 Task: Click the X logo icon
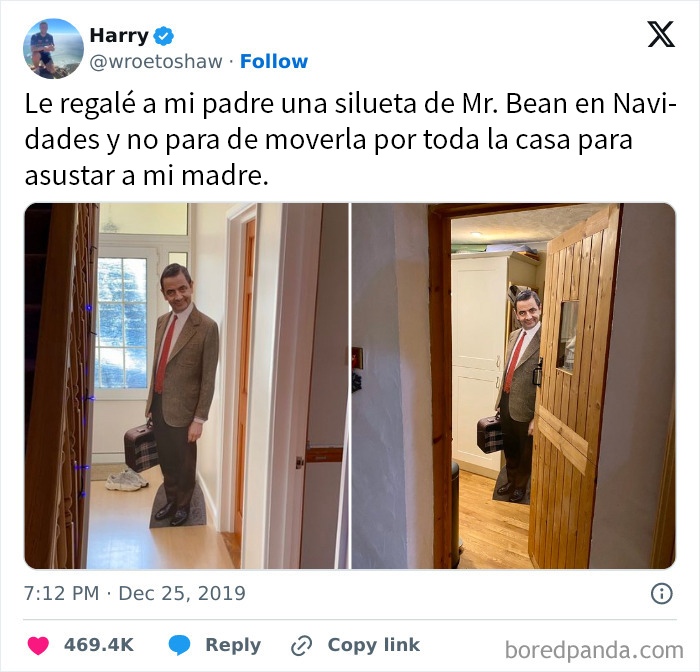pos(661,34)
